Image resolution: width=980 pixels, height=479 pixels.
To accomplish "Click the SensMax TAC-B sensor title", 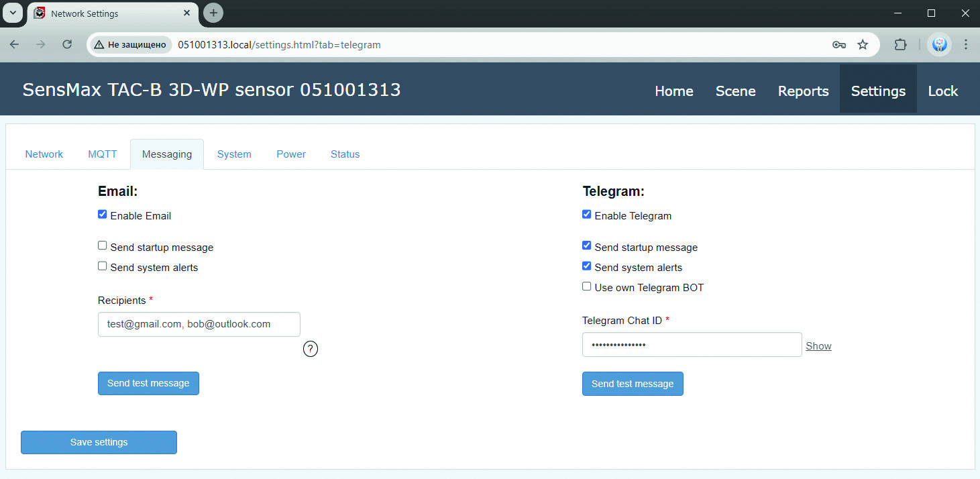I will pyautogui.click(x=212, y=90).
